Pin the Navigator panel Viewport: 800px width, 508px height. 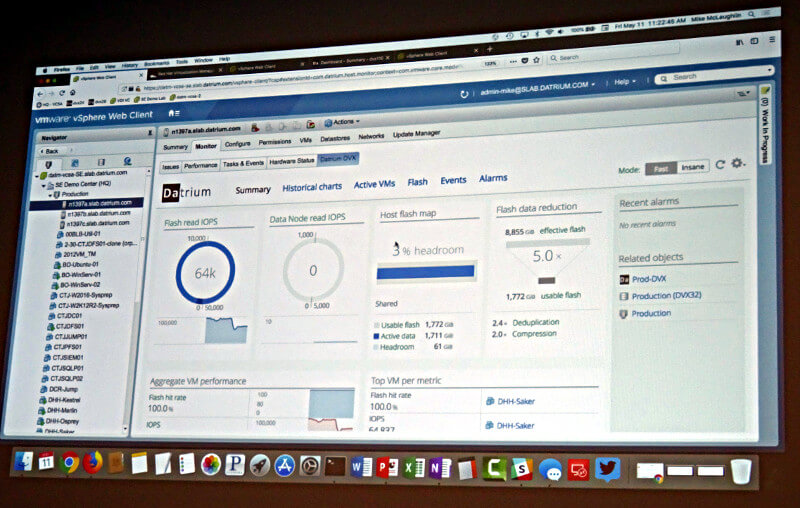[149, 133]
